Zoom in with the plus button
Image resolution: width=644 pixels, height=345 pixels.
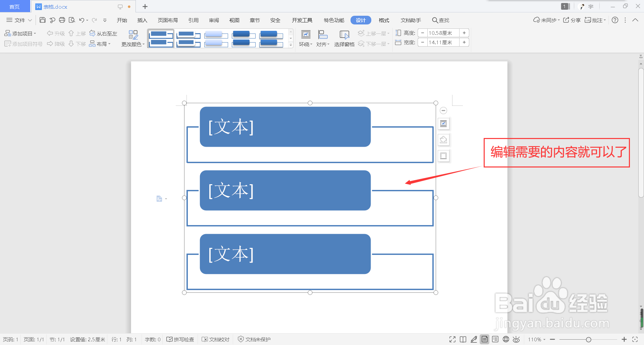tap(624, 339)
